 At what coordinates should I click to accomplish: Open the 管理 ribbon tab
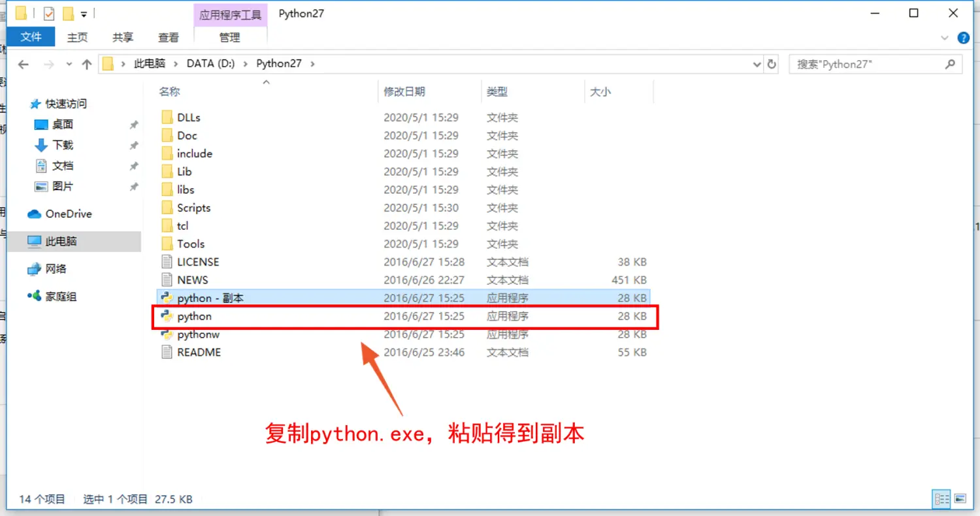tap(230, 37)
